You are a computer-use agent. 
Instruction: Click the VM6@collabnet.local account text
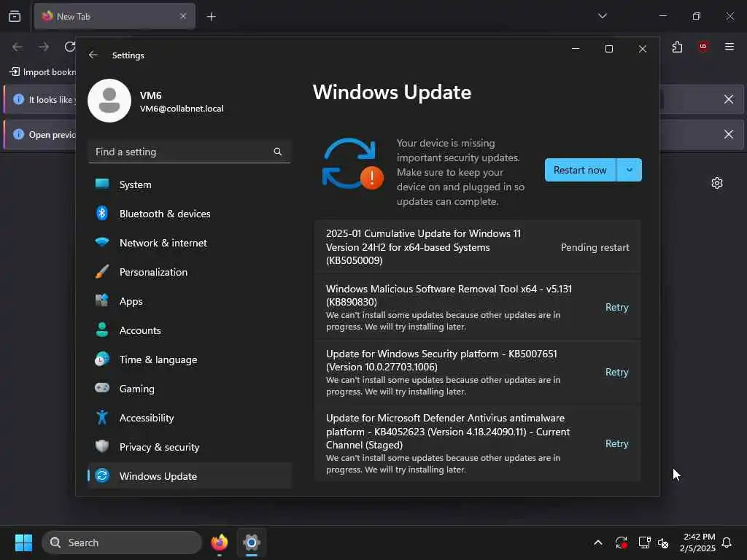[x=182, y=109]
